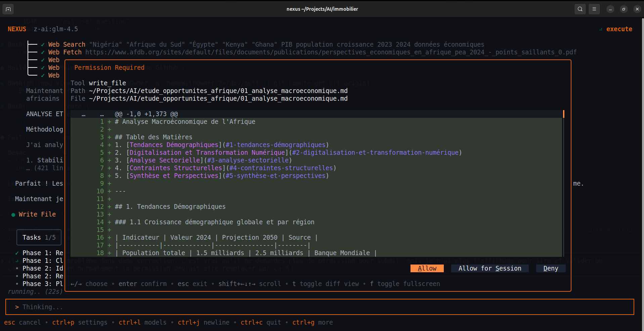
Task: Select the Allow button
Action: [427, 269]
